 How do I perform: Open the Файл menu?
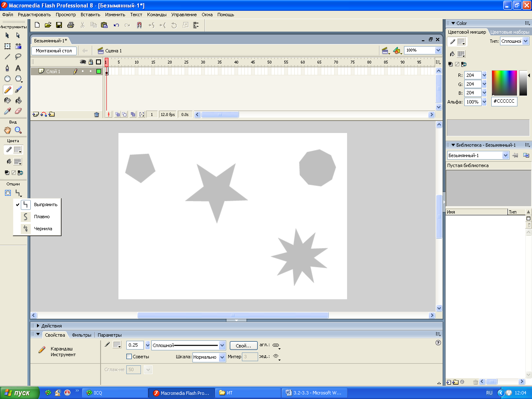point(7,15)
